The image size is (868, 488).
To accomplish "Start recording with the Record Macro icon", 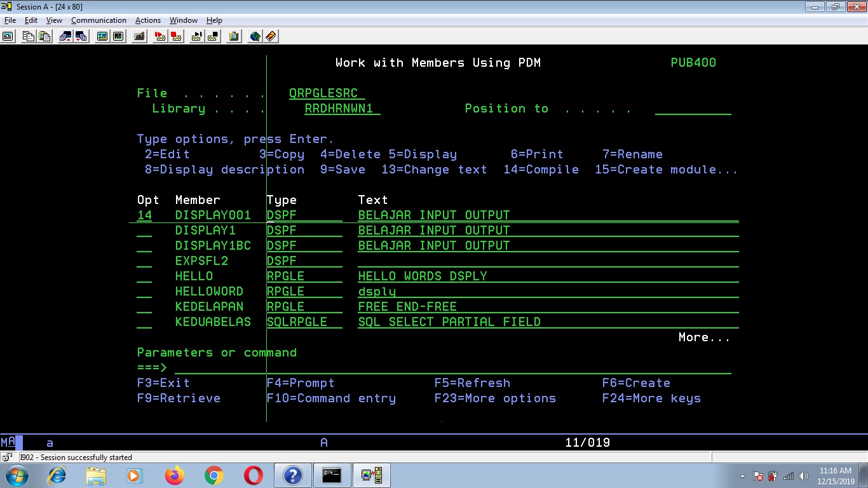I will tap(160, 36).
